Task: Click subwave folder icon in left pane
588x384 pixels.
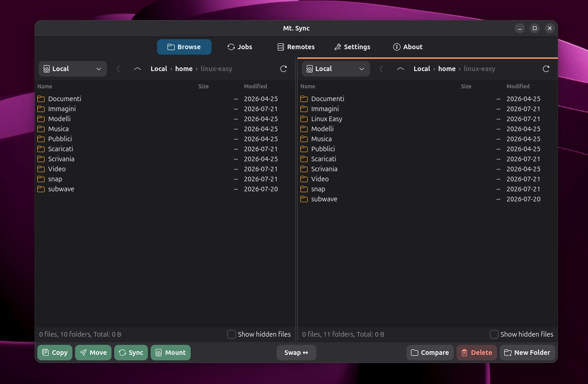Action: tap(41, 189)
